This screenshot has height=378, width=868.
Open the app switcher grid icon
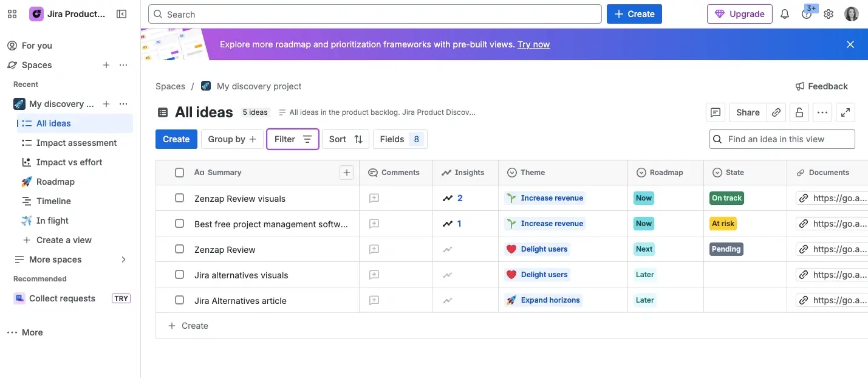coord(12,14)
